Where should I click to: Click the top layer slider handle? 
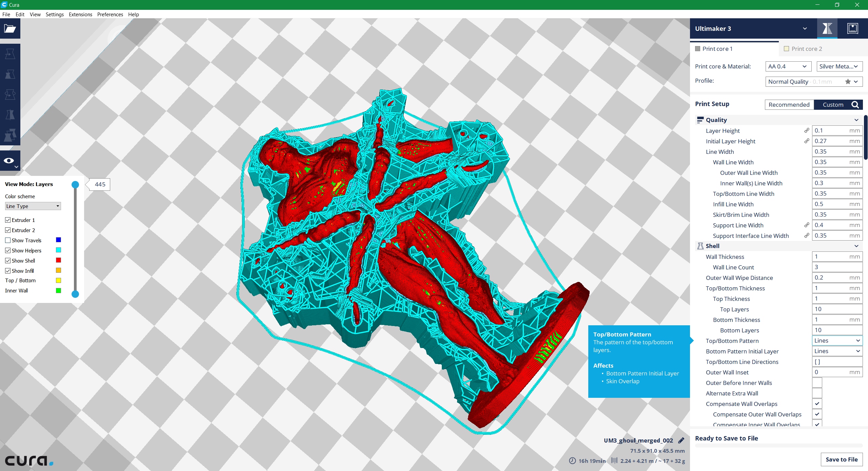pos(75,185)
